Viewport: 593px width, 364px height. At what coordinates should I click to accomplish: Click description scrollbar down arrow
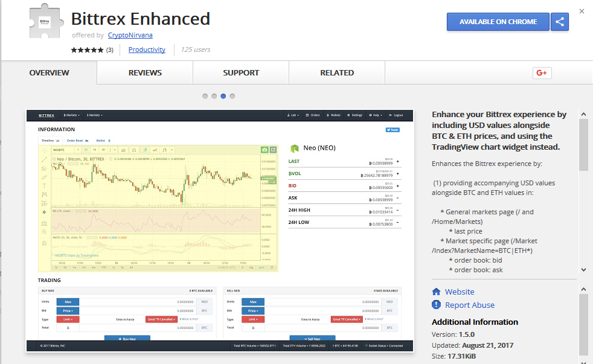pyautogui.click(x=583, y=269)
